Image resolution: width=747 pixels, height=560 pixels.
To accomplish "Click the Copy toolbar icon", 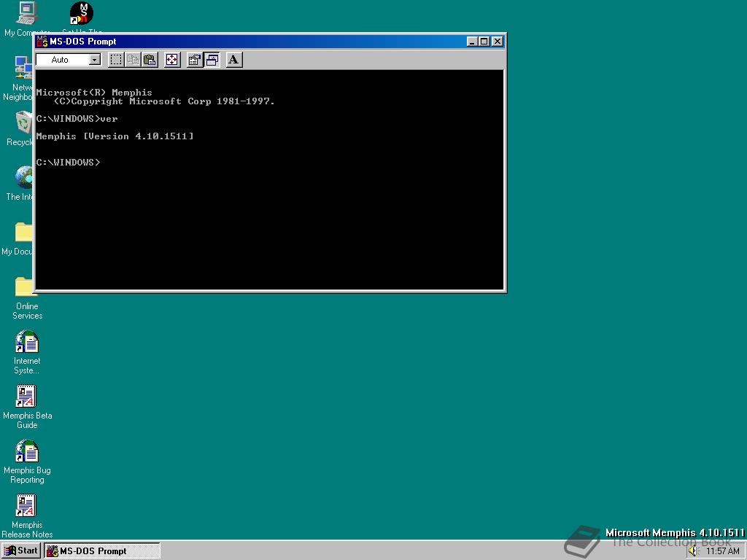I will click(133, 60).
